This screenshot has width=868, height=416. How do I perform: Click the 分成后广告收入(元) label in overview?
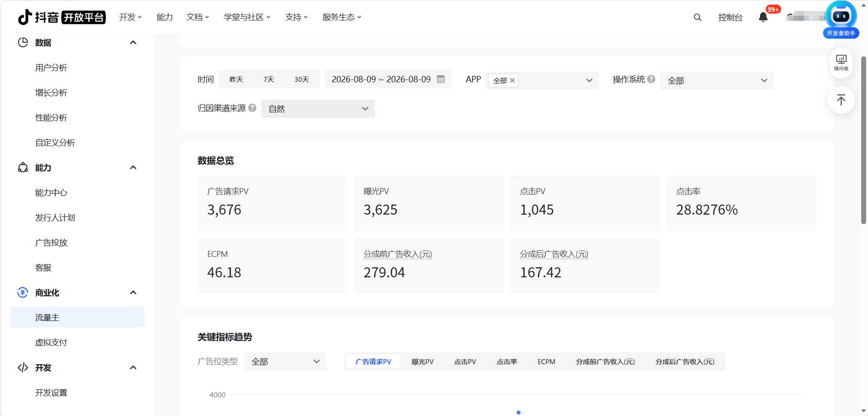point(554,254)
